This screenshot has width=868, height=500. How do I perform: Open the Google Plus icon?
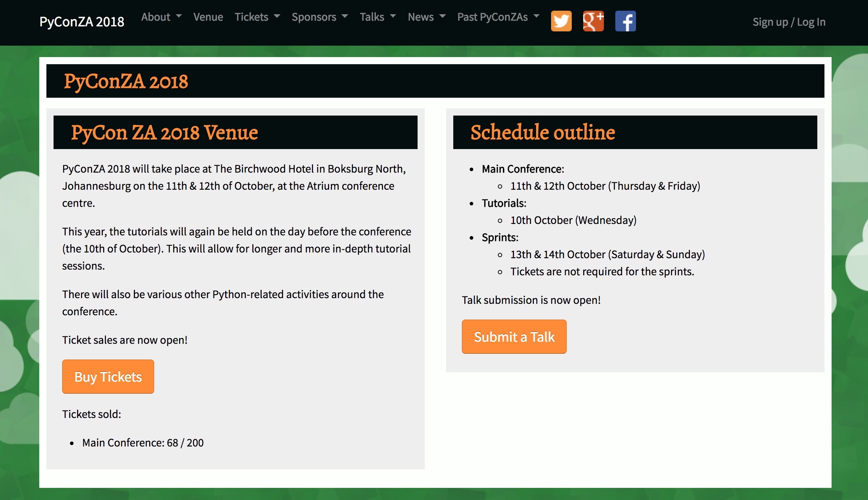593,21
